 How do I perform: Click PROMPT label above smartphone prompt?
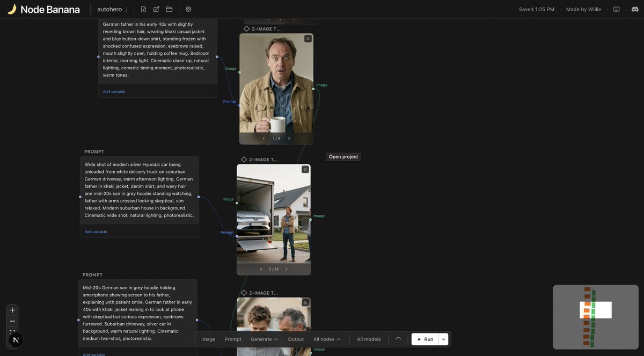93,275
